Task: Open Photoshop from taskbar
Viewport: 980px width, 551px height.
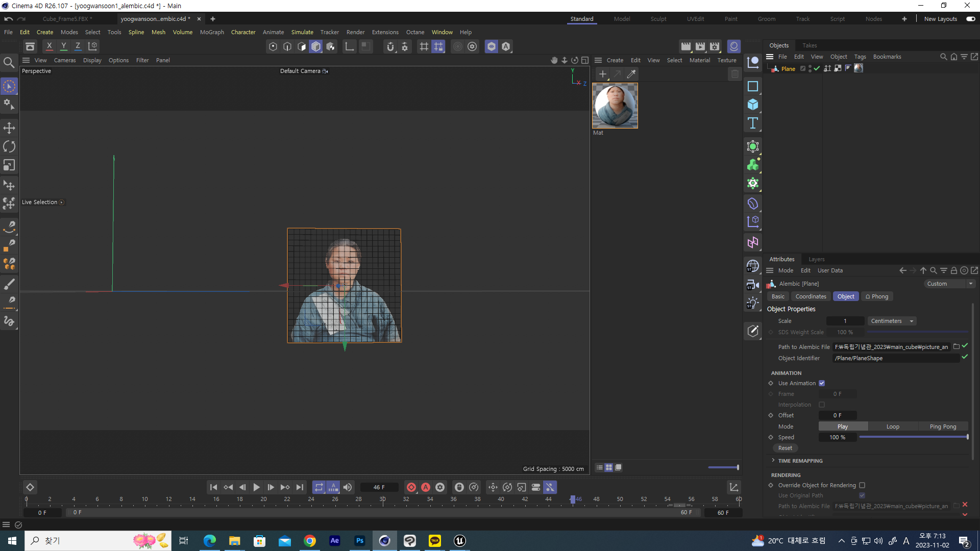Action: point(360,541)
